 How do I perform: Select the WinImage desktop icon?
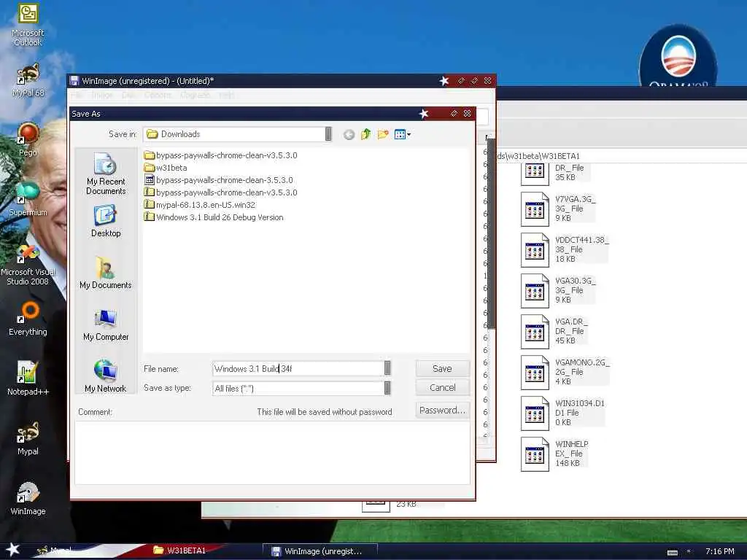point(28,498)
